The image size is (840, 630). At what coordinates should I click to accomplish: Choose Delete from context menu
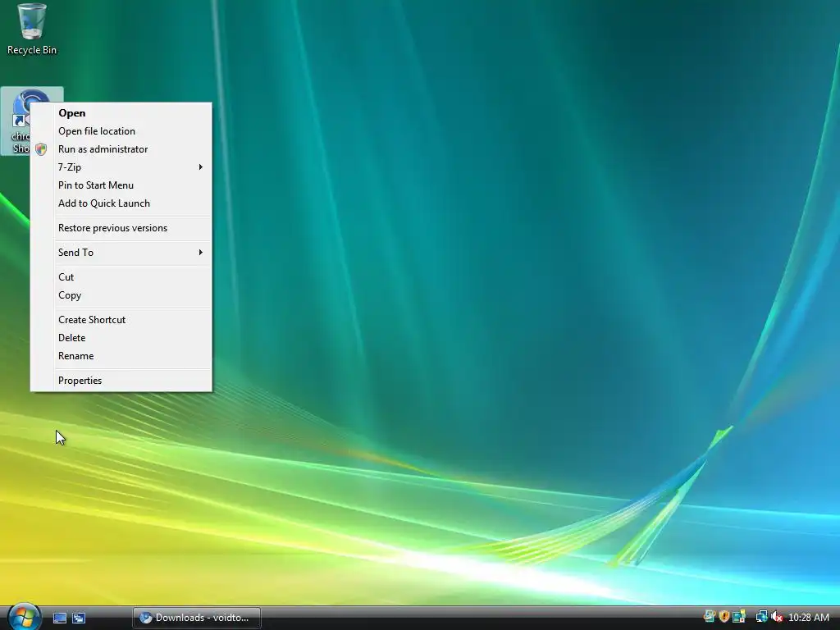point(121,338)
